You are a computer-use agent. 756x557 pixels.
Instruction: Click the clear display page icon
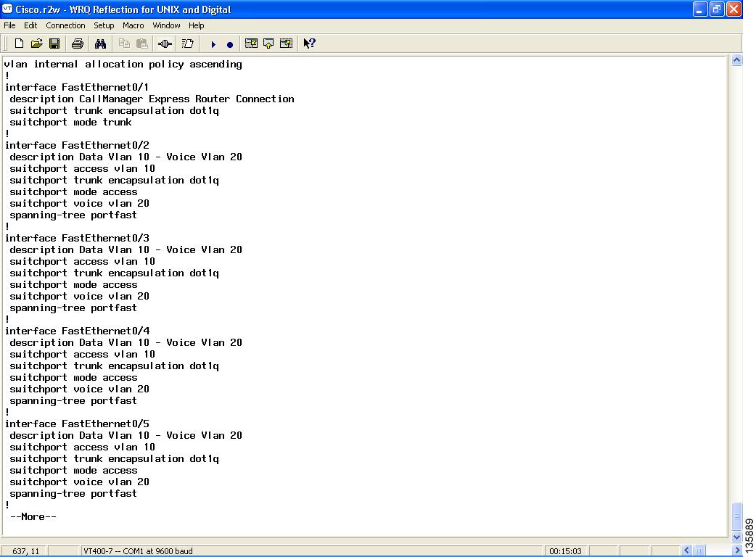[188, 44]
